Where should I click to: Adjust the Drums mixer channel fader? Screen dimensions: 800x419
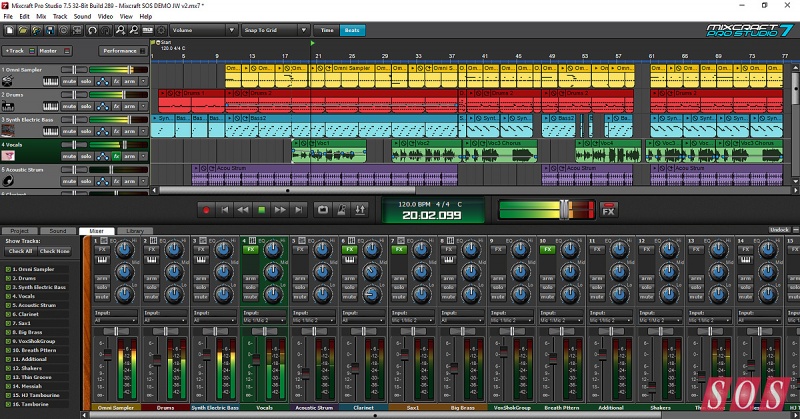tap(157, 360)
